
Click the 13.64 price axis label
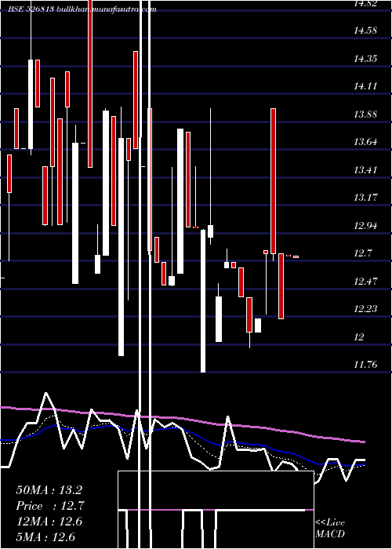click(x=365, y=142)
